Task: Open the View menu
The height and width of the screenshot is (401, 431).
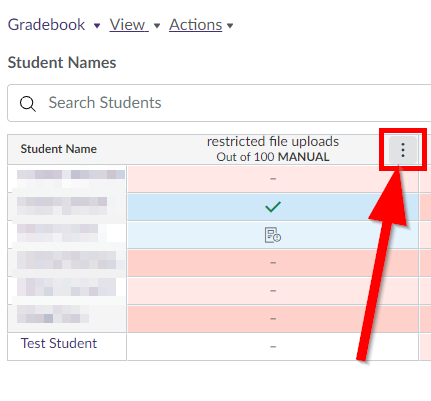Action: pyautogui.click(x=129, y=25)
